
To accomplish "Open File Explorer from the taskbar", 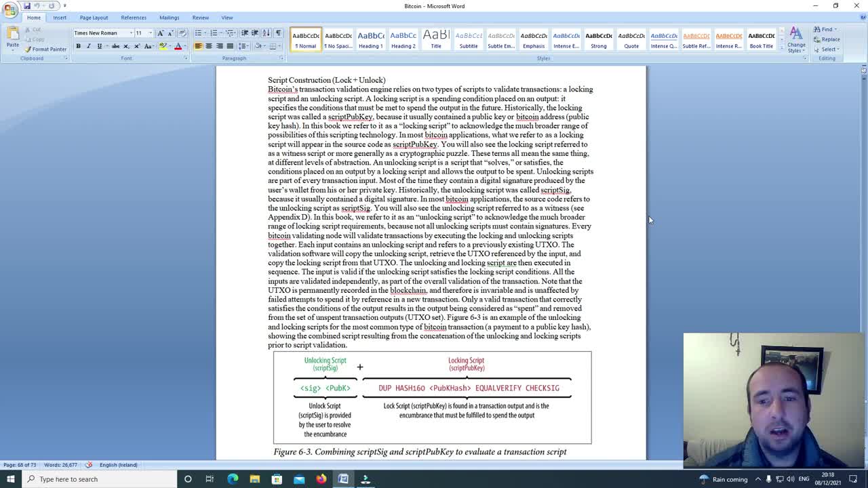I will coord(255,479).
